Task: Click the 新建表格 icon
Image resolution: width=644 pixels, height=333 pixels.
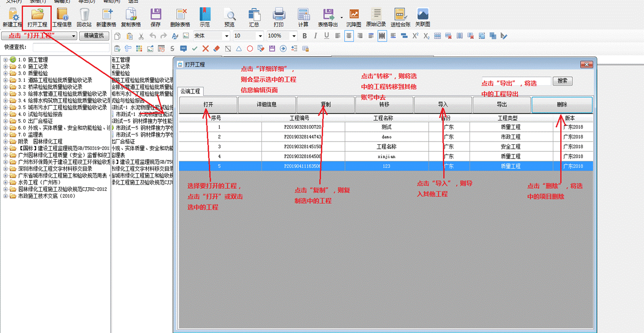Action: 107,15
